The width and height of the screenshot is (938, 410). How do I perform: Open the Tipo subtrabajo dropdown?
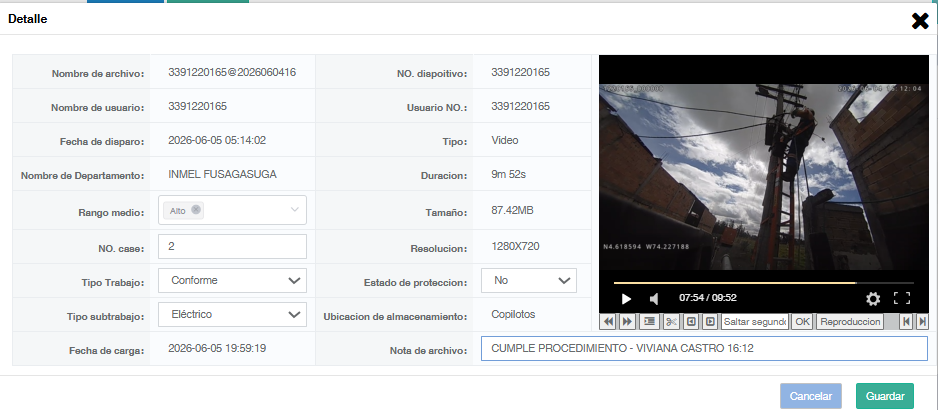[x=232, y=314]
